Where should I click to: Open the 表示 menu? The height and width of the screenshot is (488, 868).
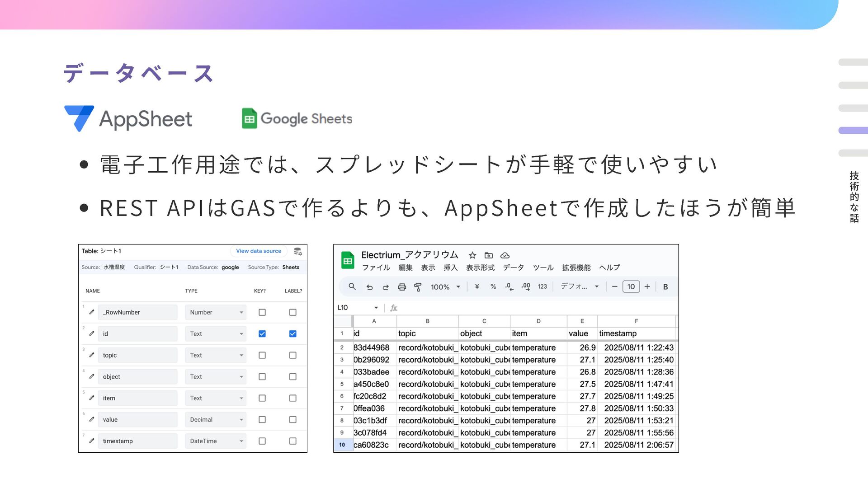(428, 267)
